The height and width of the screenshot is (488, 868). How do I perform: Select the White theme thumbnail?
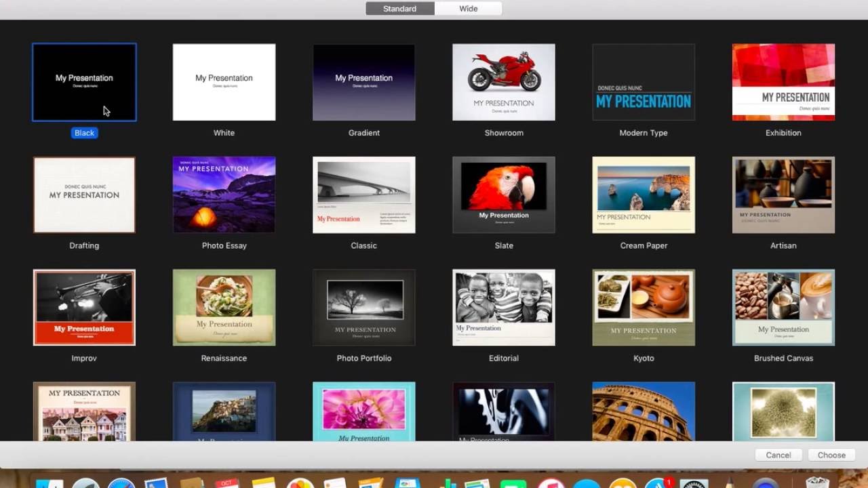point(224,82)
